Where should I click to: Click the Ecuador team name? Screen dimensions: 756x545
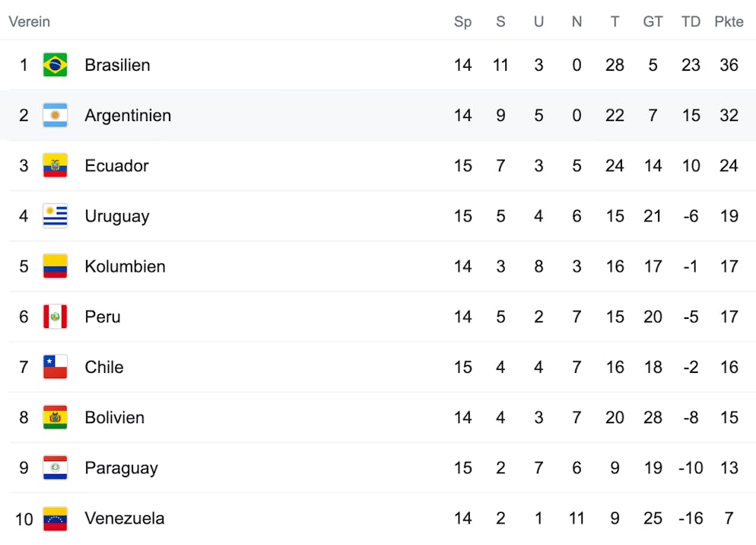(x=116, y=166)
